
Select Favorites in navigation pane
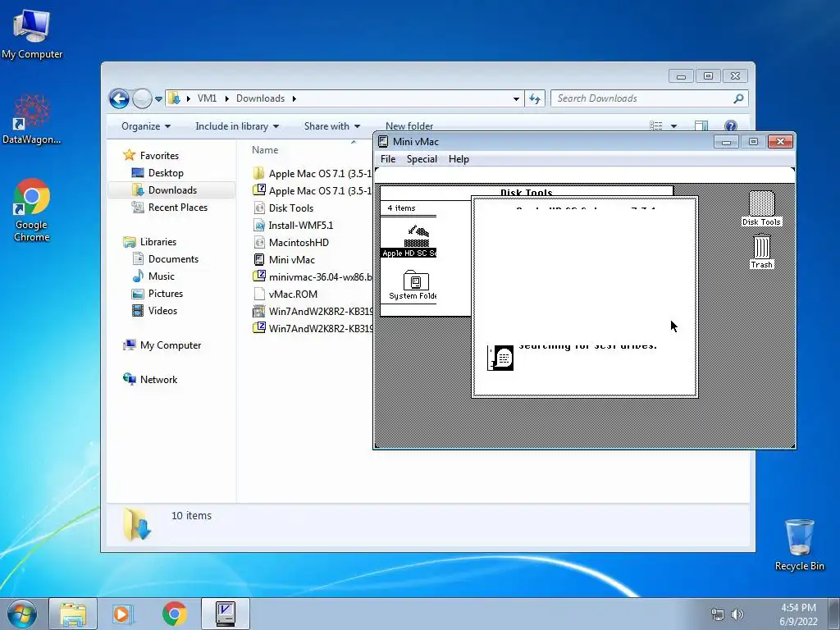[159, 155]
